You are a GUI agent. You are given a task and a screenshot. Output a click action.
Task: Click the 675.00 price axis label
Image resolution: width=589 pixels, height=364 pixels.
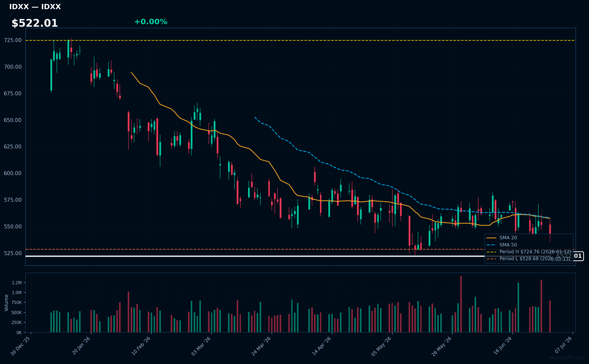click(13, 93)
